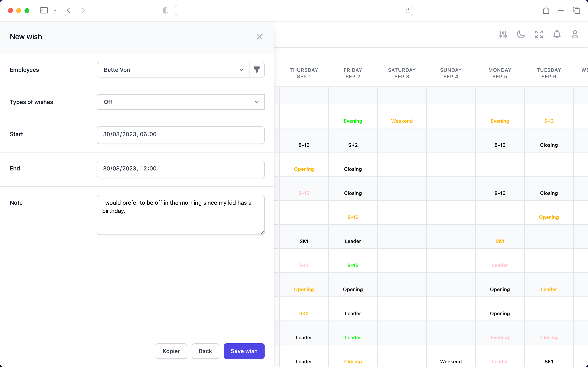
Task: Click the Kopier button
Action: pos(171,351)
